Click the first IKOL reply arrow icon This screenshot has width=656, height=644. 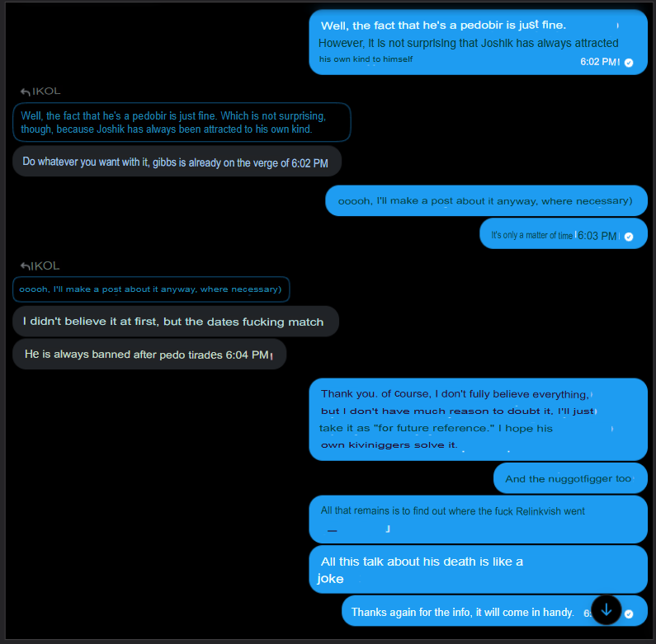[26, 92]
